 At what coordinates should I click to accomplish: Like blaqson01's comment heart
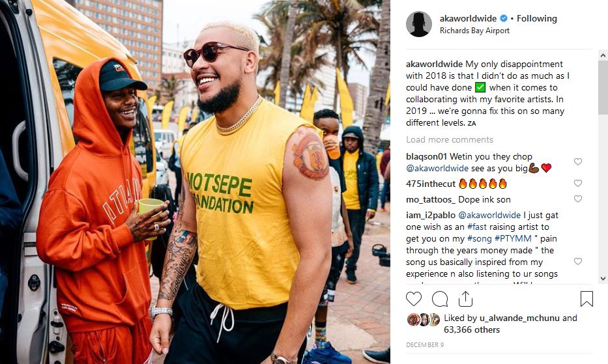point(578,161)
